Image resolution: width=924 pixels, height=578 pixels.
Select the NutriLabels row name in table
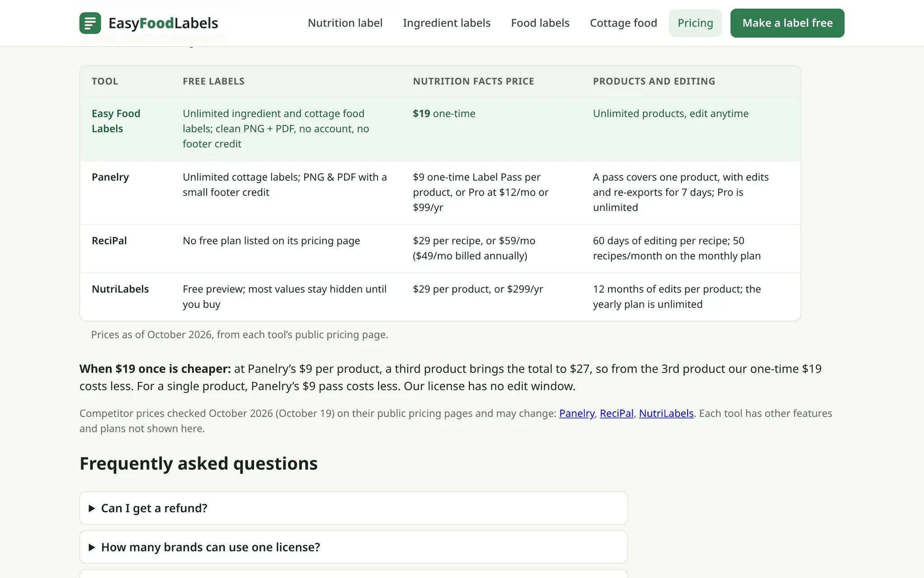point(120,289)
